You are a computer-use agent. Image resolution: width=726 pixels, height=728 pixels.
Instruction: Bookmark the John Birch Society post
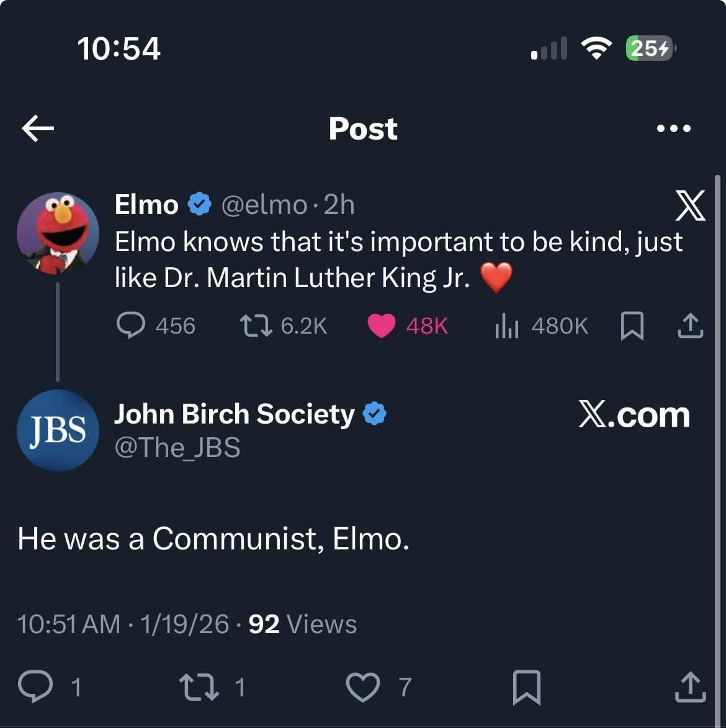[527, 687]
